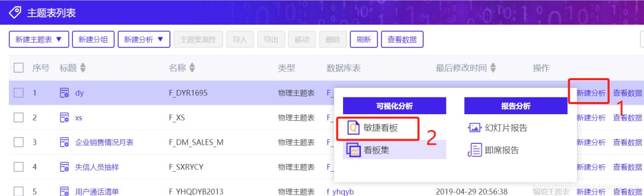Viewport: 644px width, 196px height.
Task: Click the 类型 column header
Action: pyautogui.click(x=287, y=68)
